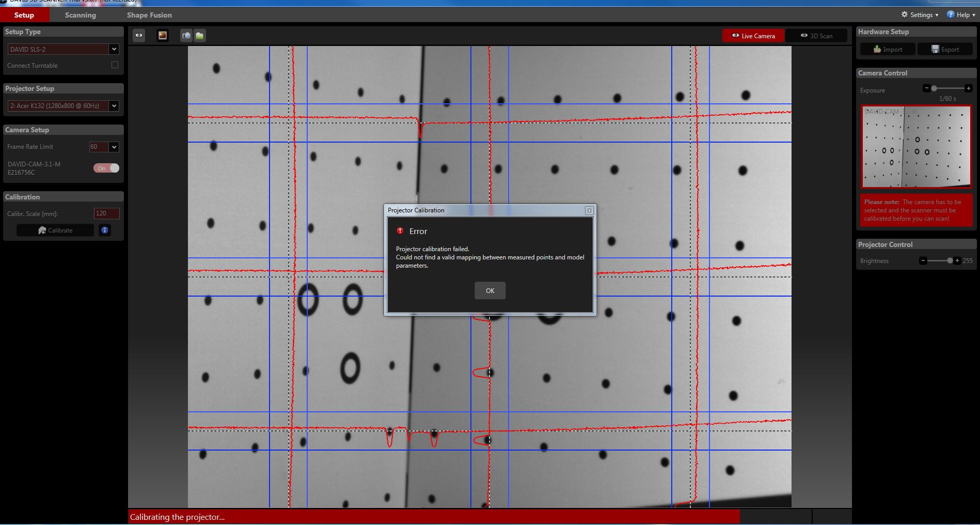The image size is (980, 525).
Task: Click the Calibrate button
Action: click(x=55, y=230)
